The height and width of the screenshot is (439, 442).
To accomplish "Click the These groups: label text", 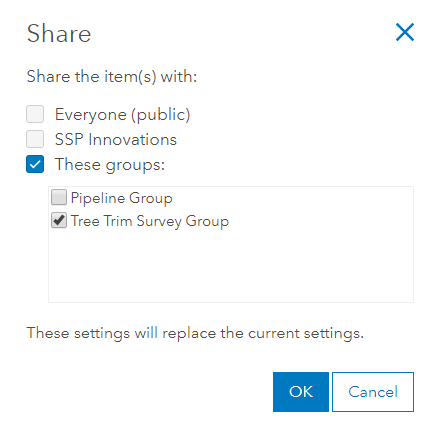I will (110, 165).
